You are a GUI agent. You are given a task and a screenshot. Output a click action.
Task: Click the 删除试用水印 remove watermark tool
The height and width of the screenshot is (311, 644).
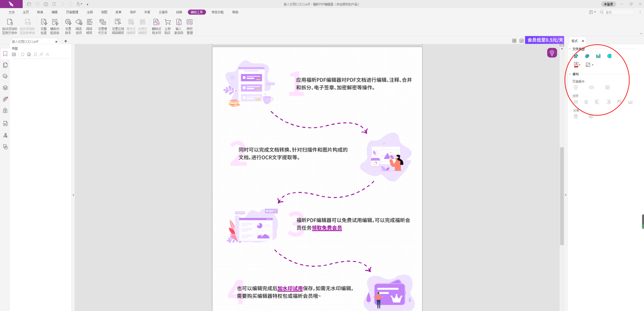click(x=156, y=26)
